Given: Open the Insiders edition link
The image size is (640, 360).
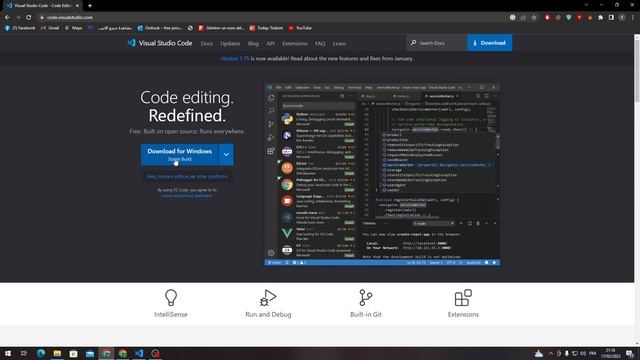Looking at the screenshot, I should click(173, 176).
